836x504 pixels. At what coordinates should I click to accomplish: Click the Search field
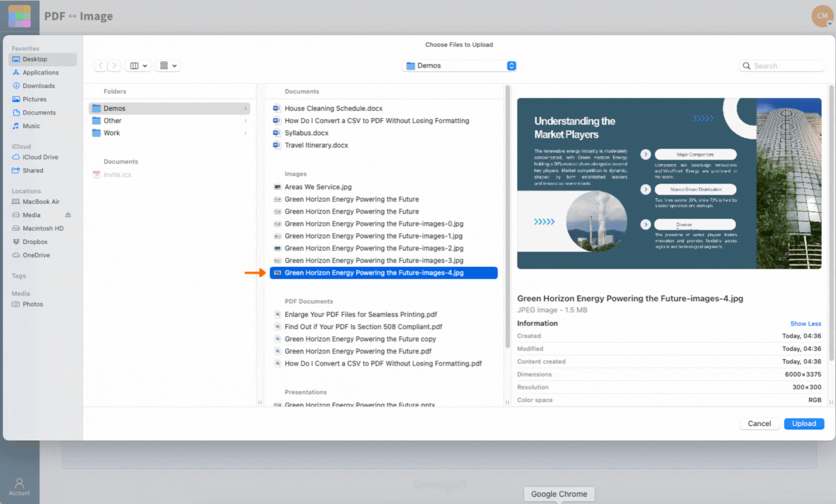coord(781,66)
